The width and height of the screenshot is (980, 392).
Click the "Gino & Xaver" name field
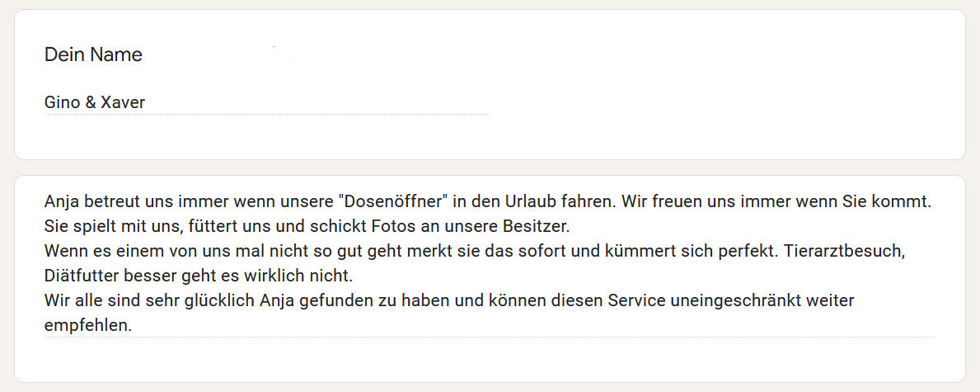click(95, 103)
